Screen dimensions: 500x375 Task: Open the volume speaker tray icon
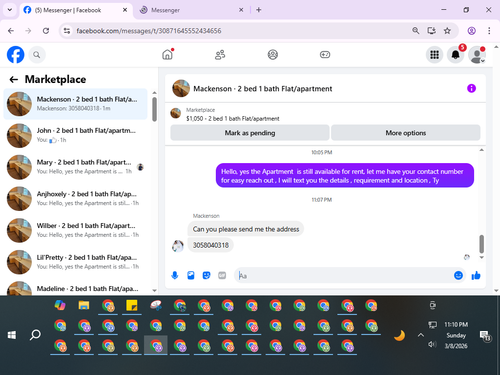432,344
